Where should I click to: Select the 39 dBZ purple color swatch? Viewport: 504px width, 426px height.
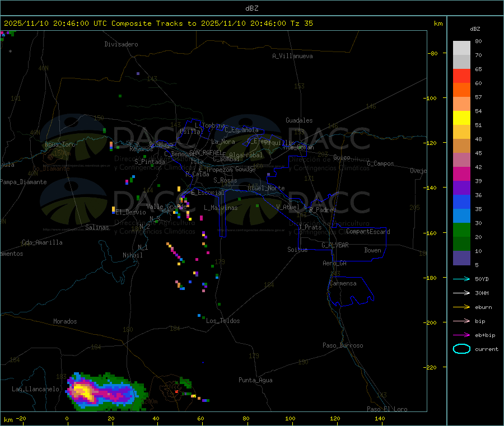[x=461, y=188]
